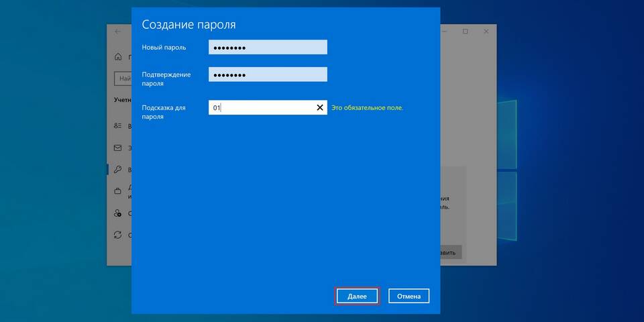
Task: Open the Email accounts envelope icon
Action: click(118, 148)
